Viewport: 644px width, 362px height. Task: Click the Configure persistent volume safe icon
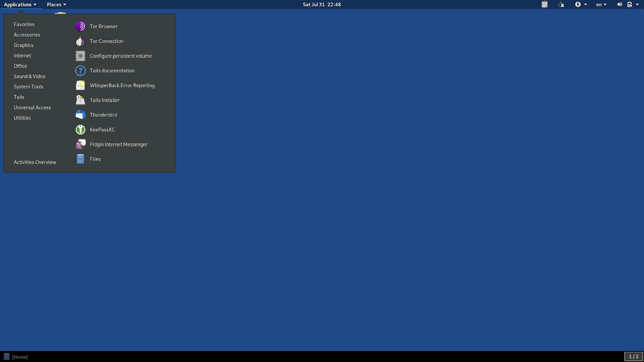[x=80, y=56]
